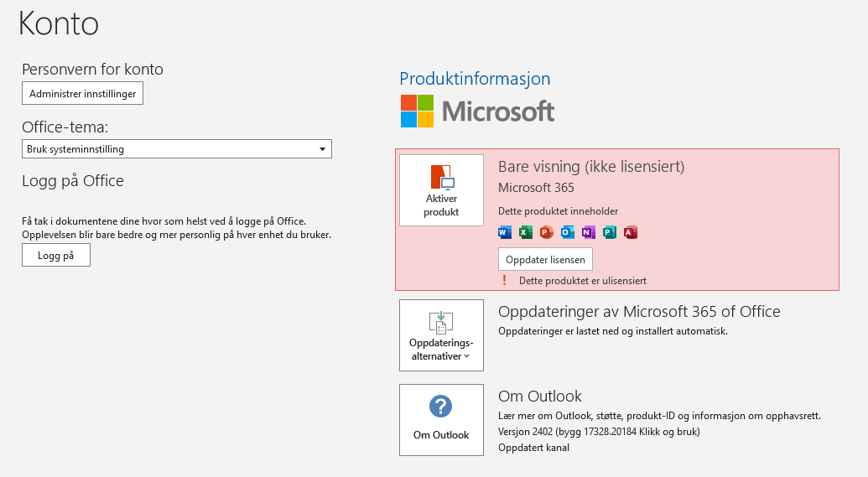Click the Om Outlook button

point(441,420)
